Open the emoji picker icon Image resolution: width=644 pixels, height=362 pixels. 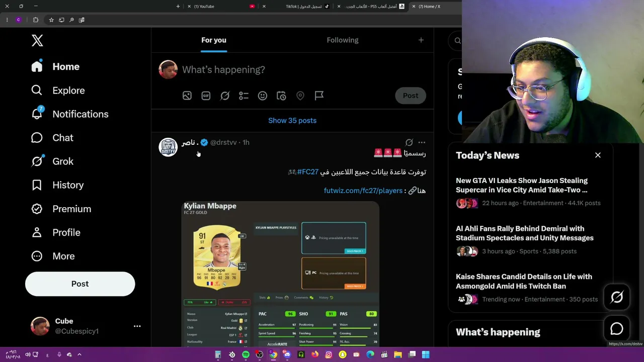(263, 96)
